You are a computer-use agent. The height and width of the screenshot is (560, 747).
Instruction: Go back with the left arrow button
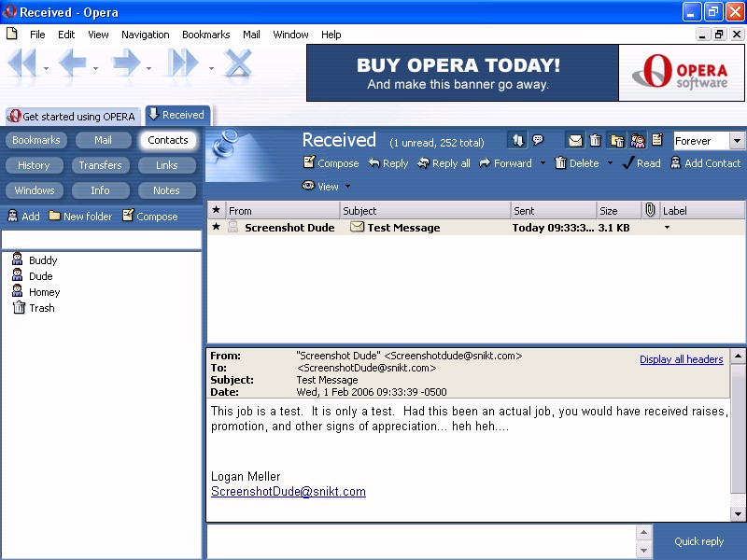click(x=72, y=63)
